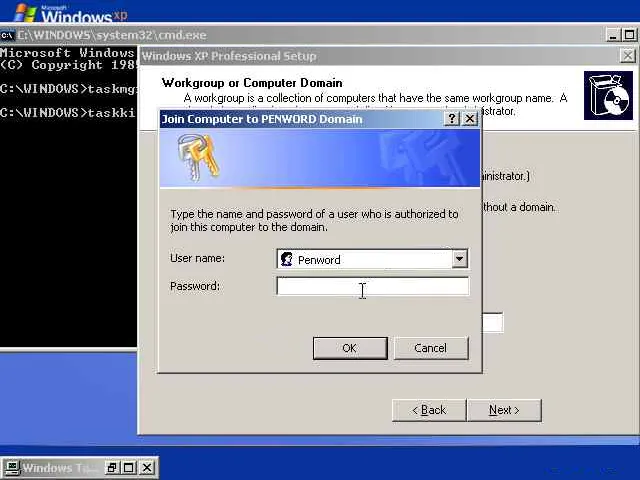Go Back in the Windows XP Setup wizard

[429, 410]
